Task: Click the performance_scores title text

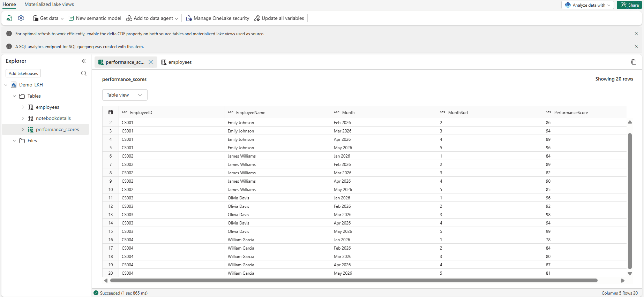Action: coord(124,79)
